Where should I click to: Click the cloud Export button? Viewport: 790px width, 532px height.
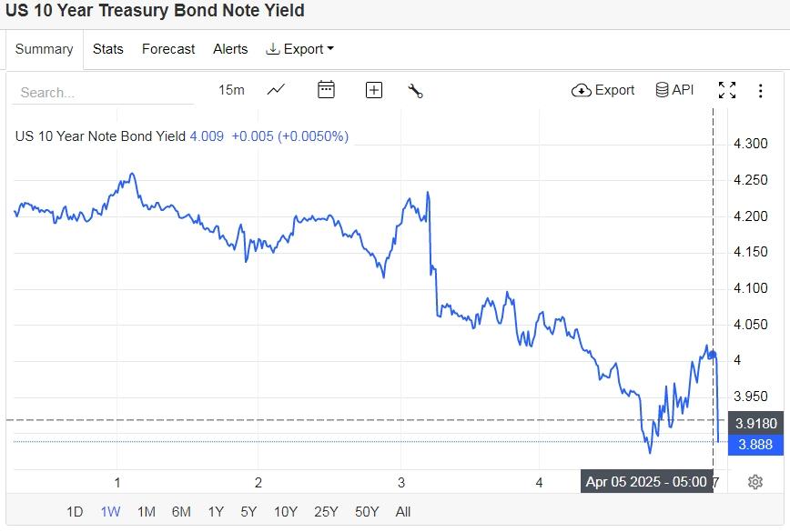tap(603, 89)
